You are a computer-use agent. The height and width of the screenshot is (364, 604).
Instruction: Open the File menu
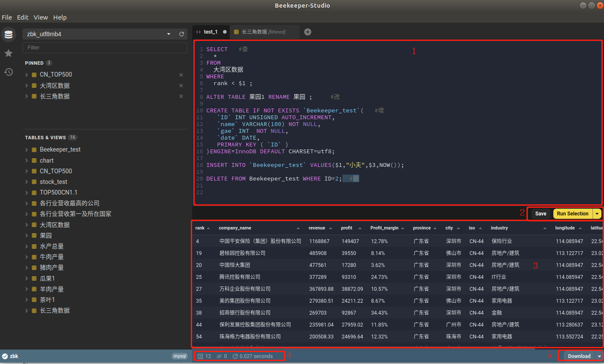(7, 17)
